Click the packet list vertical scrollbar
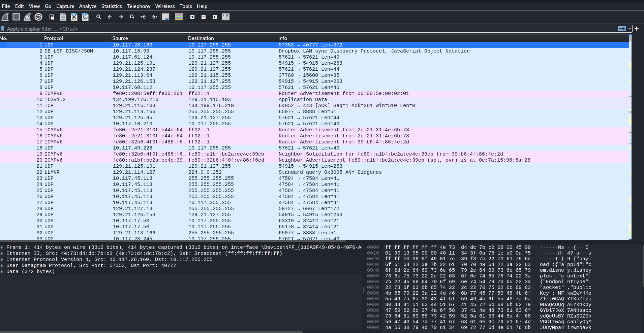Viewport: 644px width, 333px height. [x=630, y=135]
